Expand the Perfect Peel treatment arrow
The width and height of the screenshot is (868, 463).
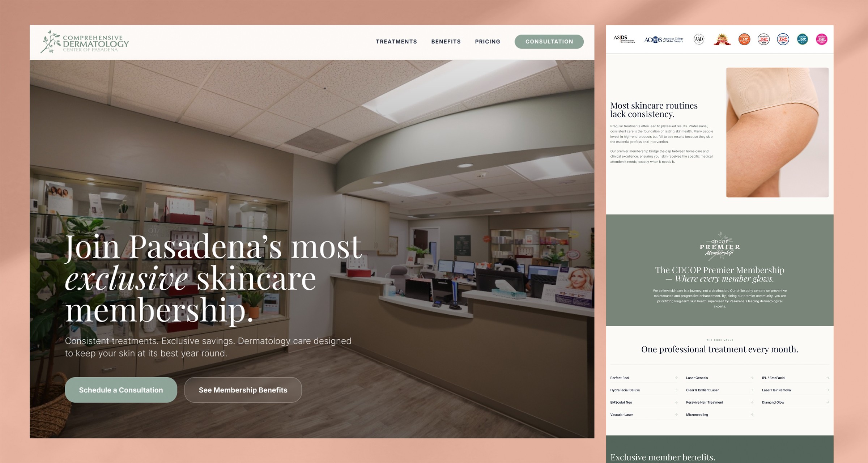(x=676, y=378)
